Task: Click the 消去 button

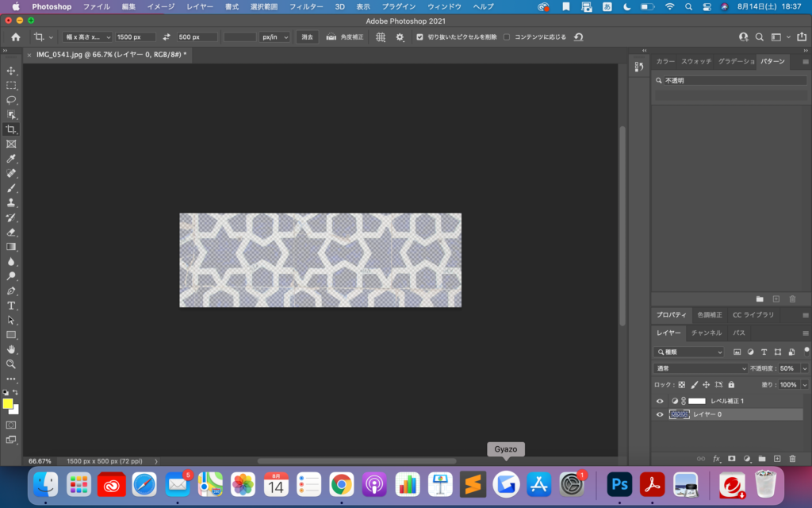Action: (x=307, y=37)
